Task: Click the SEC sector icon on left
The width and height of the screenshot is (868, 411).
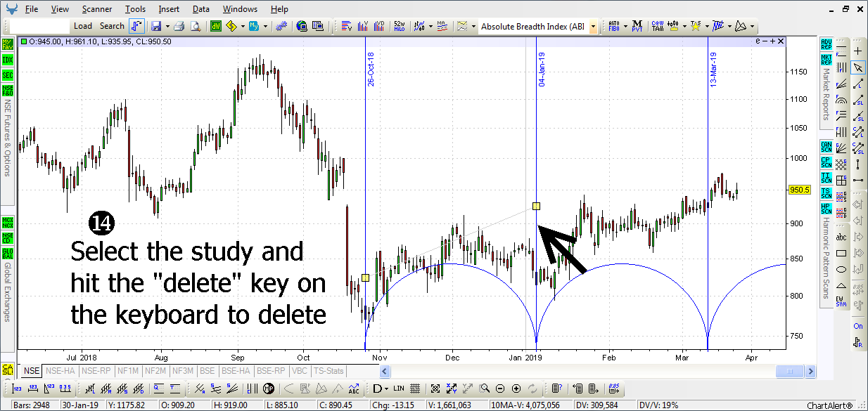Action: pos(8,75)
